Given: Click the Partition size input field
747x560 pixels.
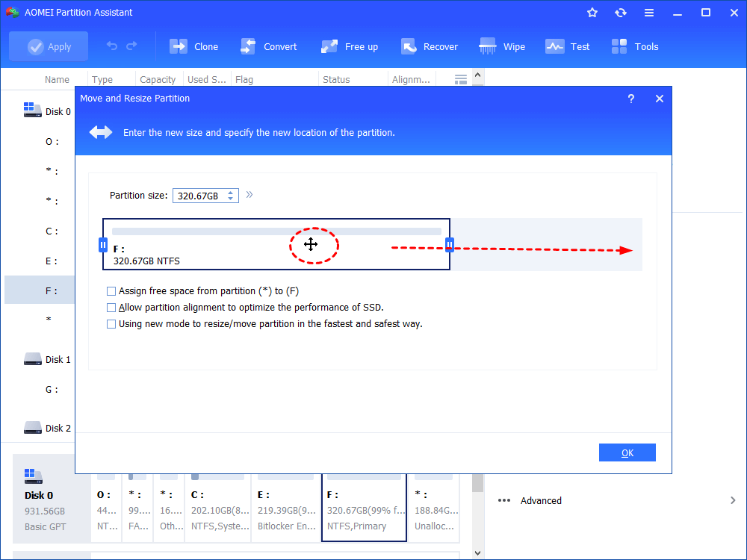Looking at the screenshot, I should click(x=199, y=196).
